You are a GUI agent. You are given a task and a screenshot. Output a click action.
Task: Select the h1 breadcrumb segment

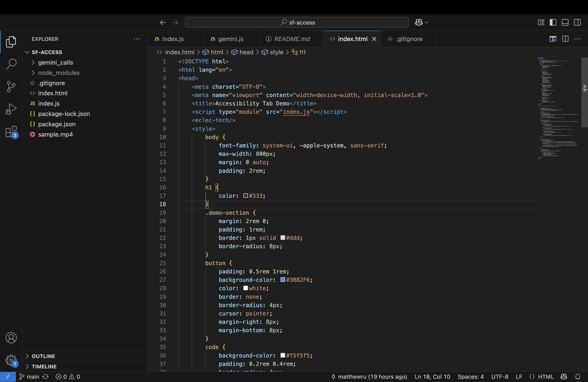299,52
